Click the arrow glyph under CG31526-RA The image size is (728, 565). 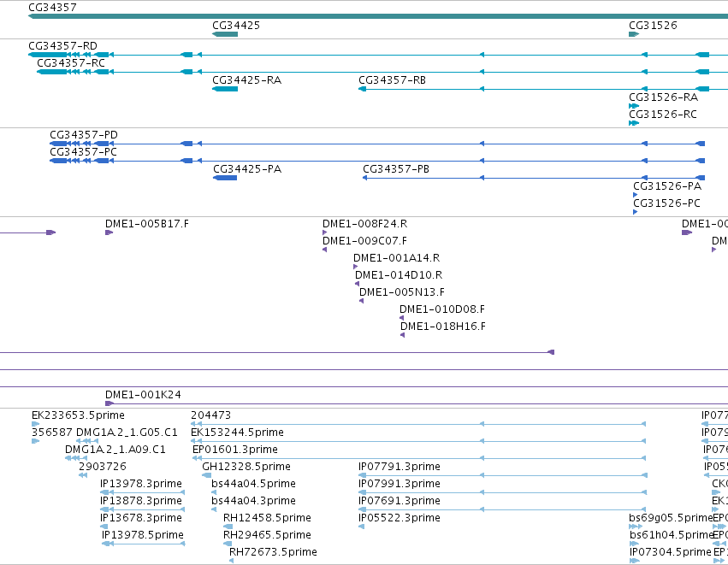(x=634, y=106)
